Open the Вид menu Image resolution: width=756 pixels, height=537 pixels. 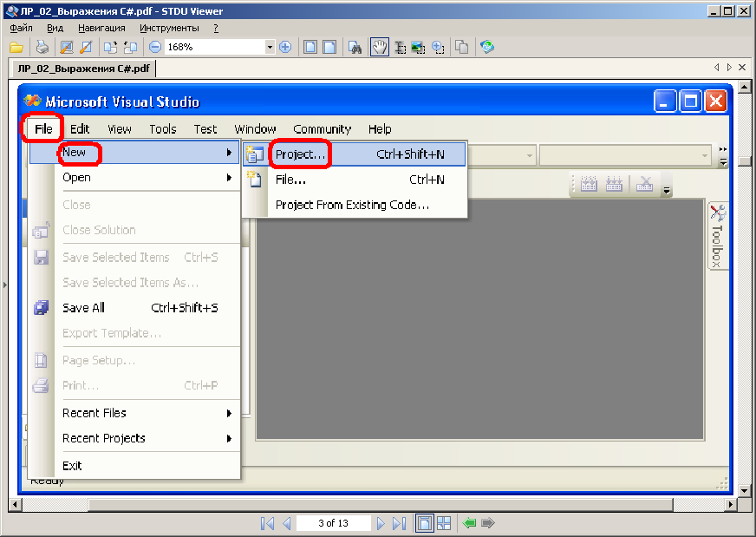55,28
